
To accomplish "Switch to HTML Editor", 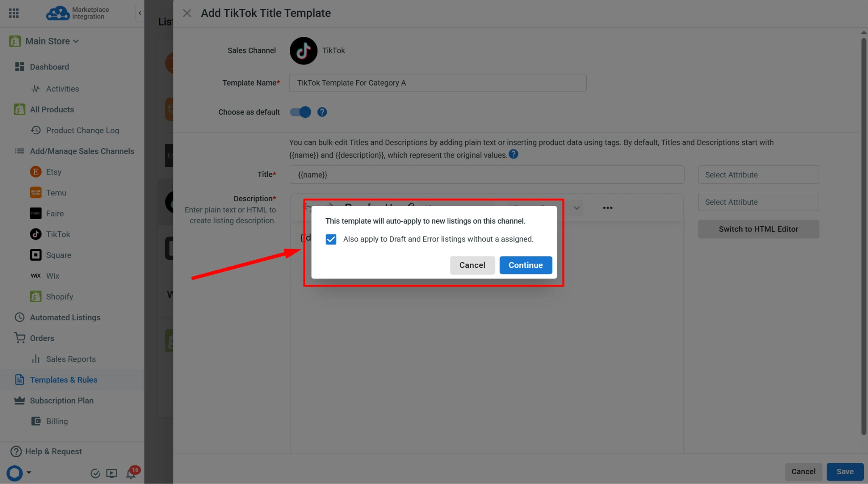I will click(x=758, y=229).
